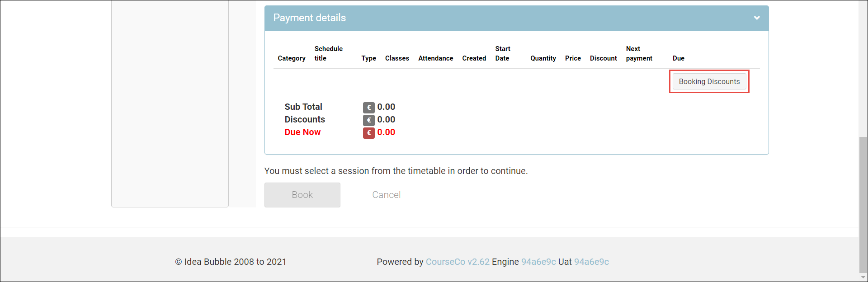Click the red Due Now euro icon
The width and height of the screenshot is (868, 282).
point(368,133)
